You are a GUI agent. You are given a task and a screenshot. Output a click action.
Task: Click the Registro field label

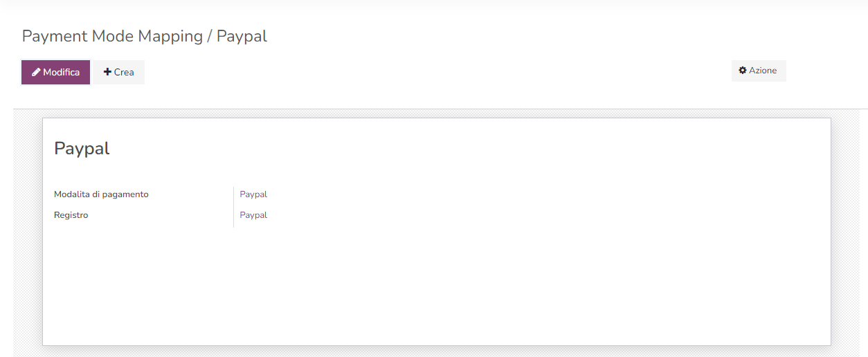pos(71,215)
